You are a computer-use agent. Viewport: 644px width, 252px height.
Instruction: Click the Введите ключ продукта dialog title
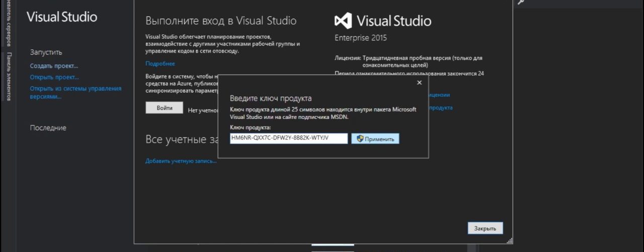tap(271, 98)
